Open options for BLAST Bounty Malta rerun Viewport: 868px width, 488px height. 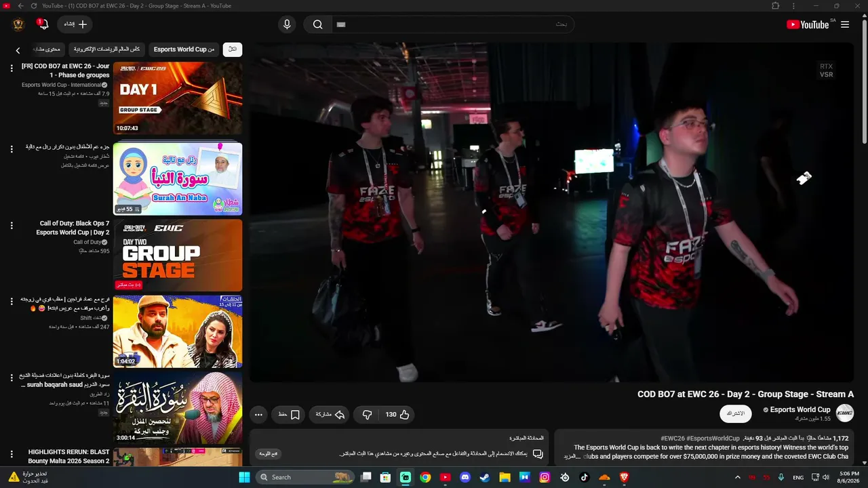(x=11, y=453)
